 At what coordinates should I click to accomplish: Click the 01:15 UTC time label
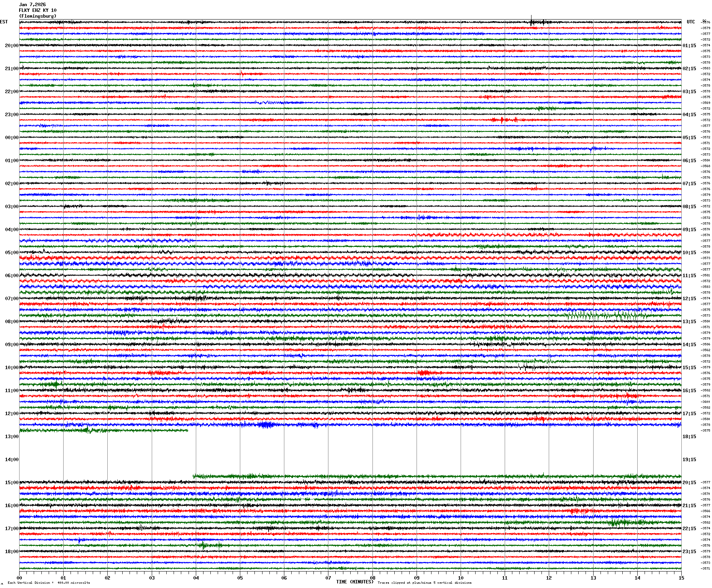[x=689, y=46]
